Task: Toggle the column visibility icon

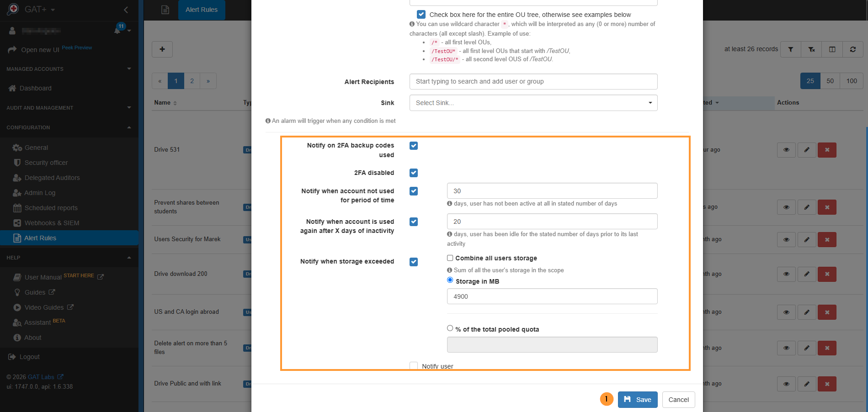Action: coord(832,49)
